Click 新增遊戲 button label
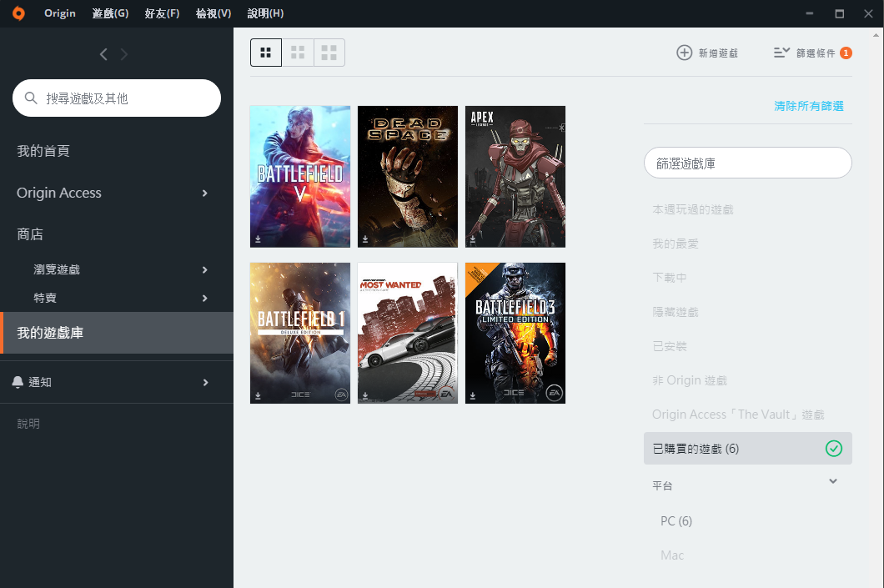The image size is (884, 588). (718, 53)
